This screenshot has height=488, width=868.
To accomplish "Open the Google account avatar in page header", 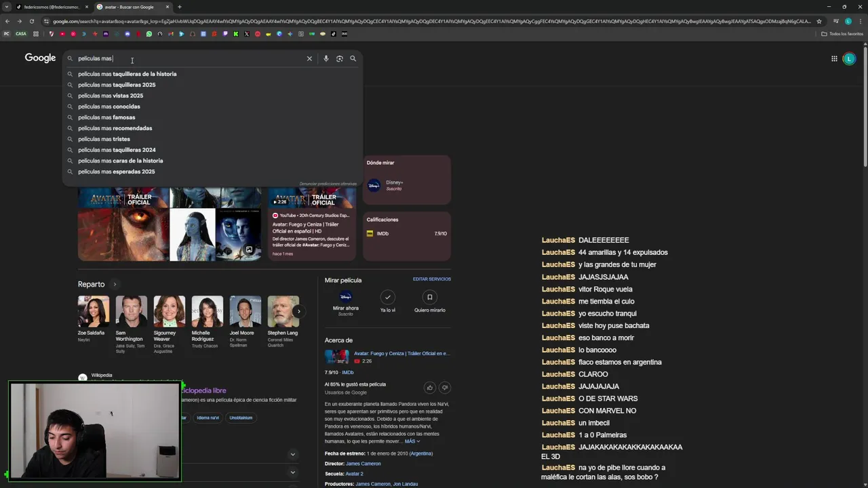I will click(849, 59).
